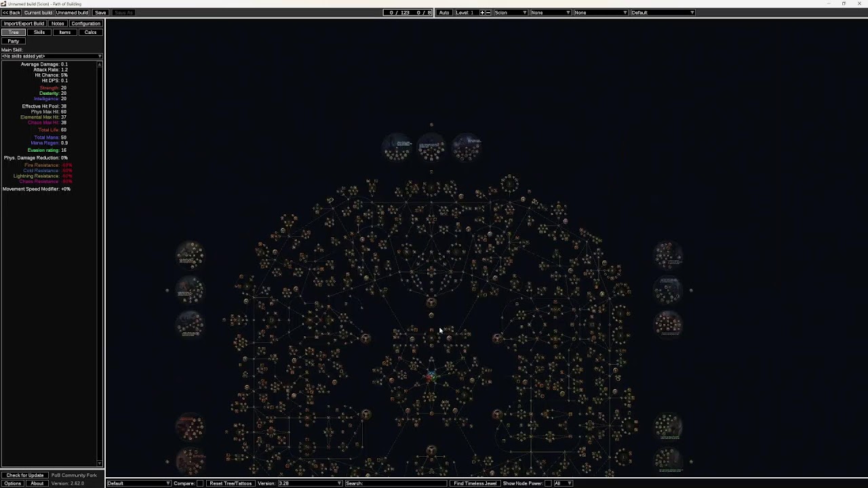Viewport: 868px width, 488px height.
Task: Open the Default dropdown in the top bar
Action: click(663, 12)
